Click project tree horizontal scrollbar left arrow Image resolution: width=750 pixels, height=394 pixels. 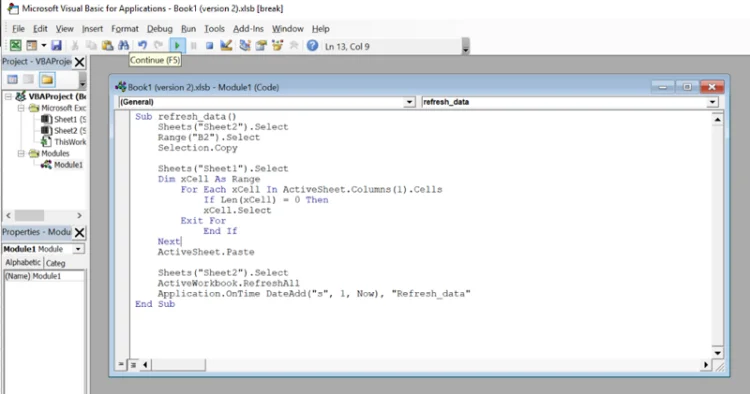(x=9, y=216)
